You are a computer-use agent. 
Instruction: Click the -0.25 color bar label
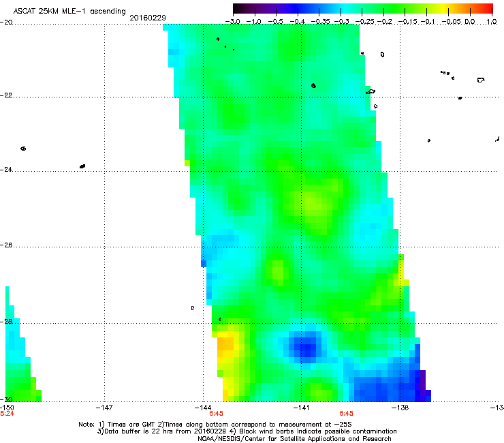coord(365,22)
